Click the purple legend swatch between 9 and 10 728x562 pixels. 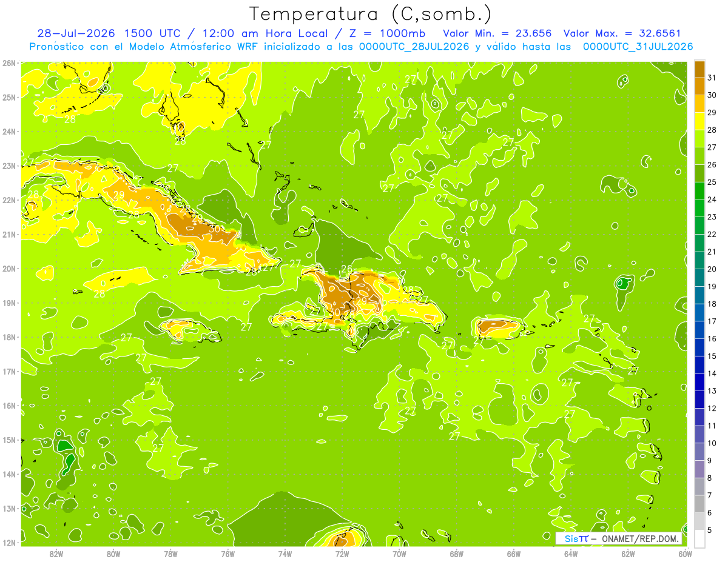699,452
